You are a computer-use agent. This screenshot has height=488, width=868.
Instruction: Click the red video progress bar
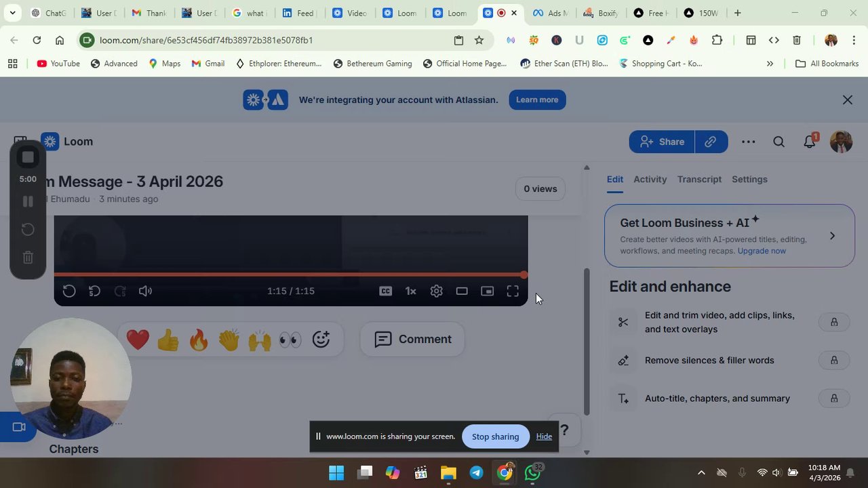[x=290, y=274]
